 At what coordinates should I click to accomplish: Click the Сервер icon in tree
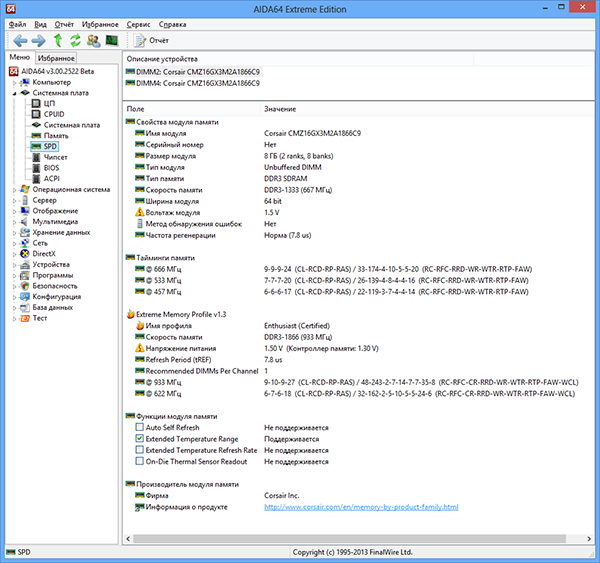[x=25, y=200]
